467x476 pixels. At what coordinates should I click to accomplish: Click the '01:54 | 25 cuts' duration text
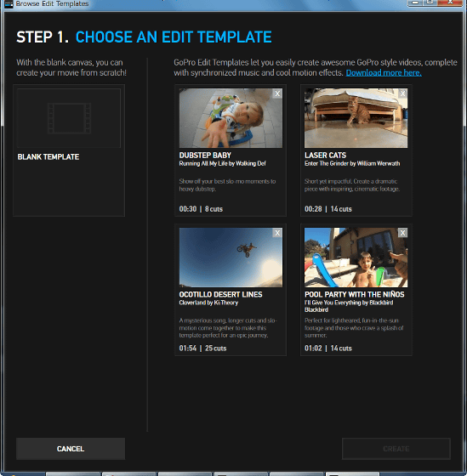pyautogui.click(x=202, y=348)
